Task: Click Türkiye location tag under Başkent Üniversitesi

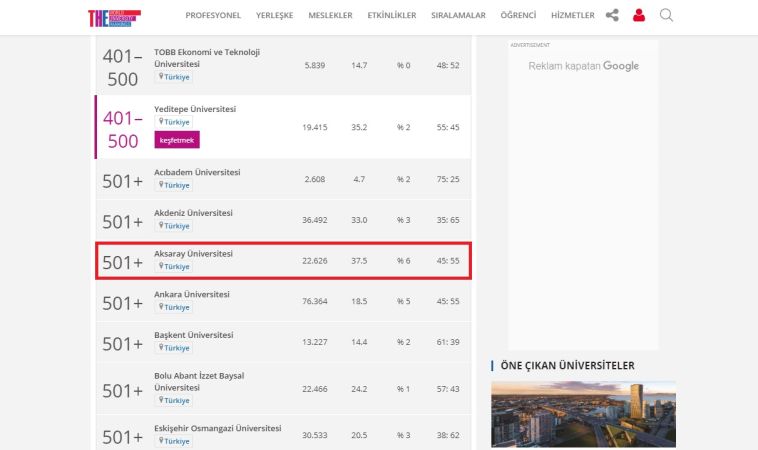Action: [x=174, y=348]
